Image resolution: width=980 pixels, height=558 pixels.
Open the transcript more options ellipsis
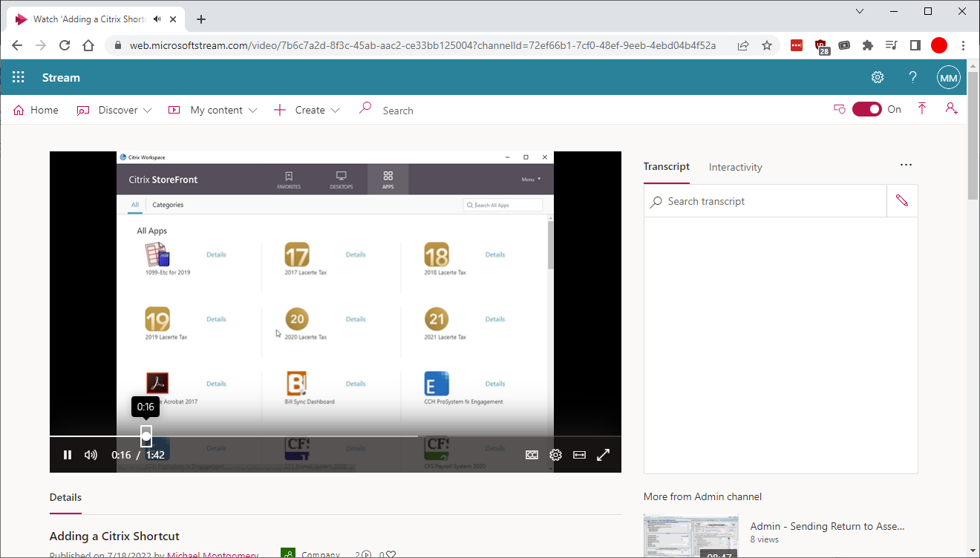pos(906,165)
